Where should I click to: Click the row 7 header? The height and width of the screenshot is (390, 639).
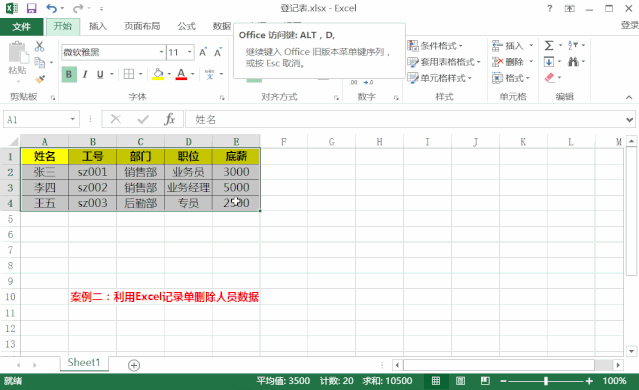coord(10,250)
